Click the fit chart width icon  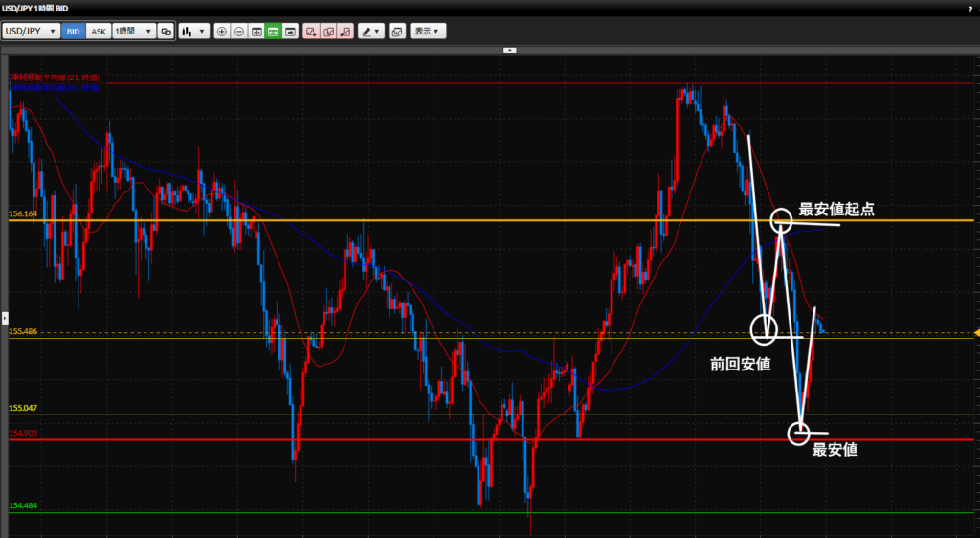coord(256,32)
